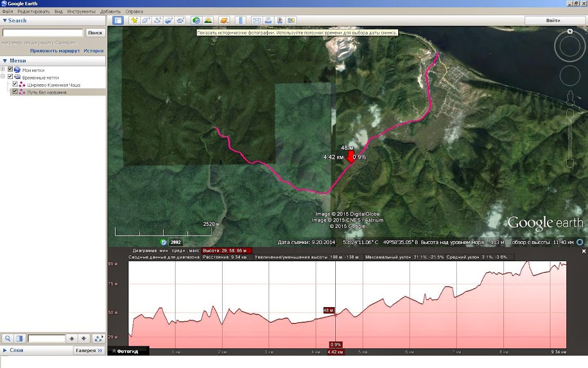This screenshot has height=368, width=588.
Task: Click the red arrow marker on the path
Action: click(x=351, y=157)
